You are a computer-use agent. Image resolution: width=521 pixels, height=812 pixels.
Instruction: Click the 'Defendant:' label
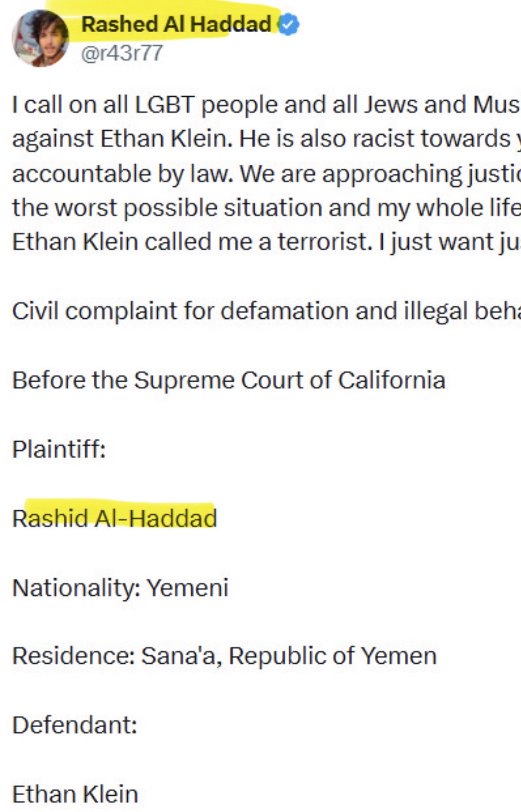coord(75,725)
